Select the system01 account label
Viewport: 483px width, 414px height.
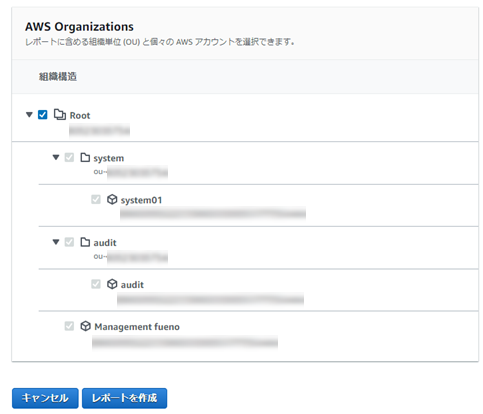[x=141, y=200]
